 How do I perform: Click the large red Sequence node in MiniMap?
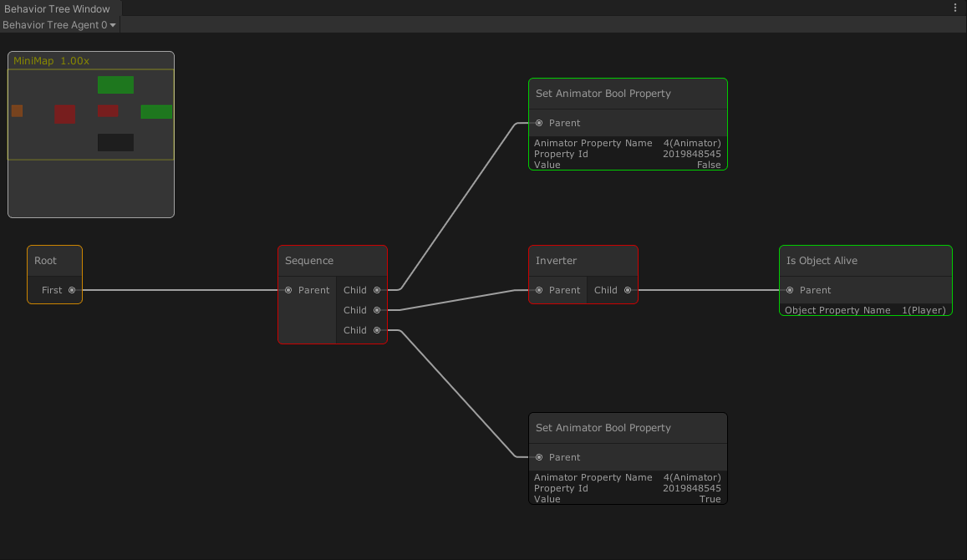pyautogui.click(x=64, y=115)
